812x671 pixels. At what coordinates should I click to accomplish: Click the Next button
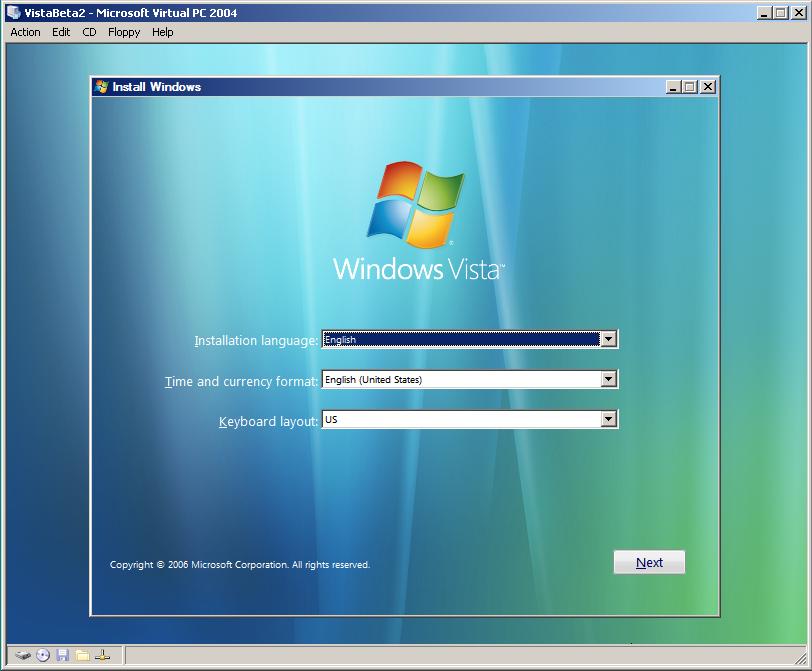(649, 562)
